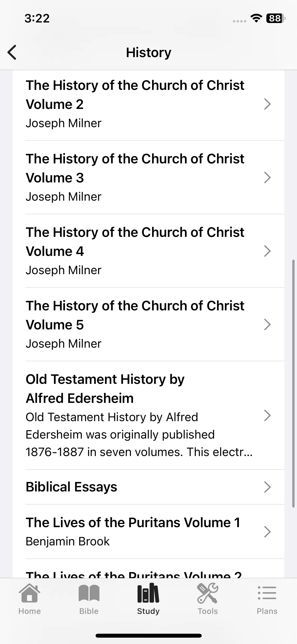The width and height of the screenshot is (297, 644).
Task: Open the Home tab icon
Action: [30, 594]
